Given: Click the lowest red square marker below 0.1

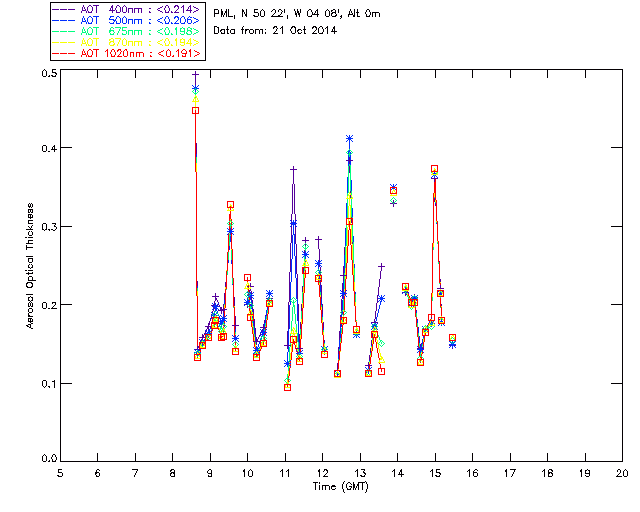Looking at the screenshot, I should (287, 387).
